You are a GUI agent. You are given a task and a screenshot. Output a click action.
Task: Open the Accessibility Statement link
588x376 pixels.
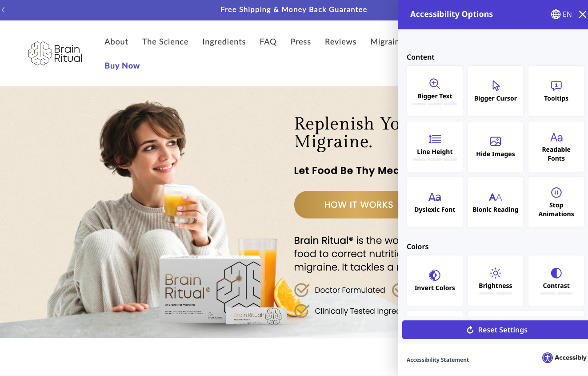point(437,360)
